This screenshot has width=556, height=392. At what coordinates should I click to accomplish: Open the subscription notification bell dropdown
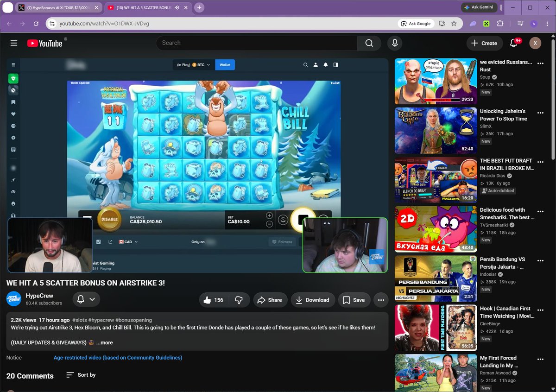[x=86, y=299]
